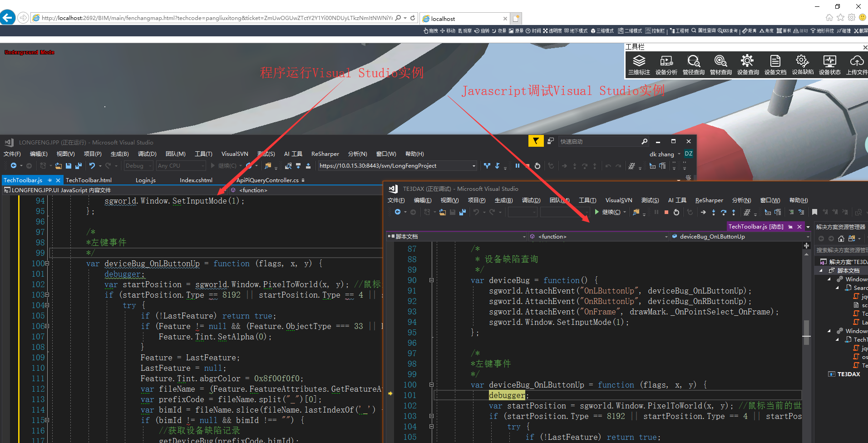
Task: Pin the TechToolbar.js tab in LONGFENG.IPP
Action: click(x=49, y=180)
